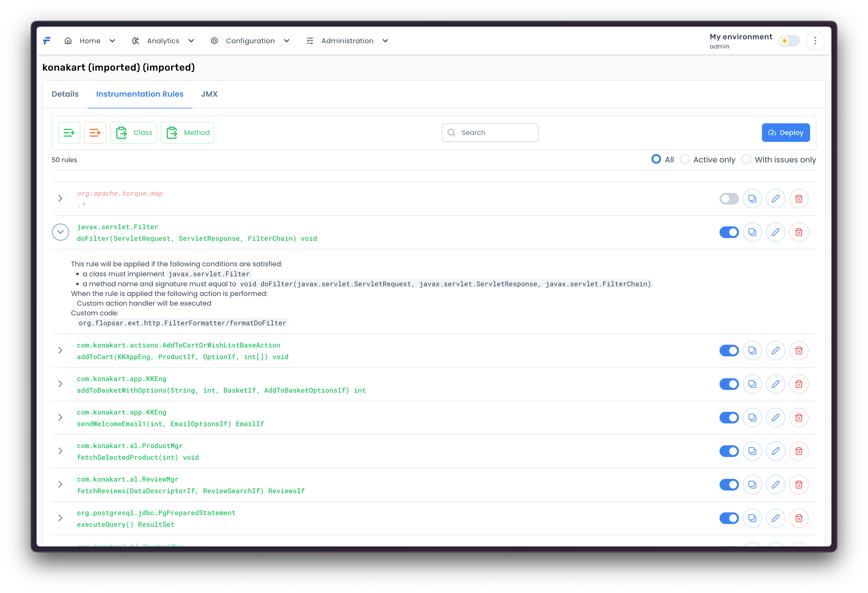
Task: Copy the javax.servlet.Filter rule
Action: coord(752,232)
